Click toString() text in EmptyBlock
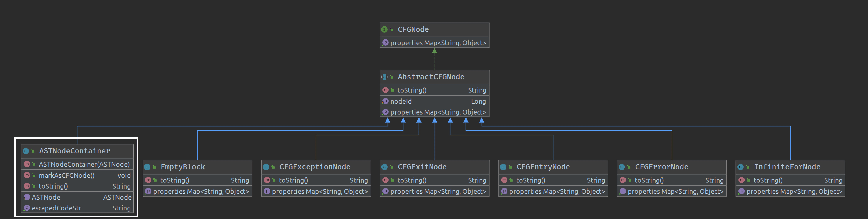 click(x=175, y=180)
